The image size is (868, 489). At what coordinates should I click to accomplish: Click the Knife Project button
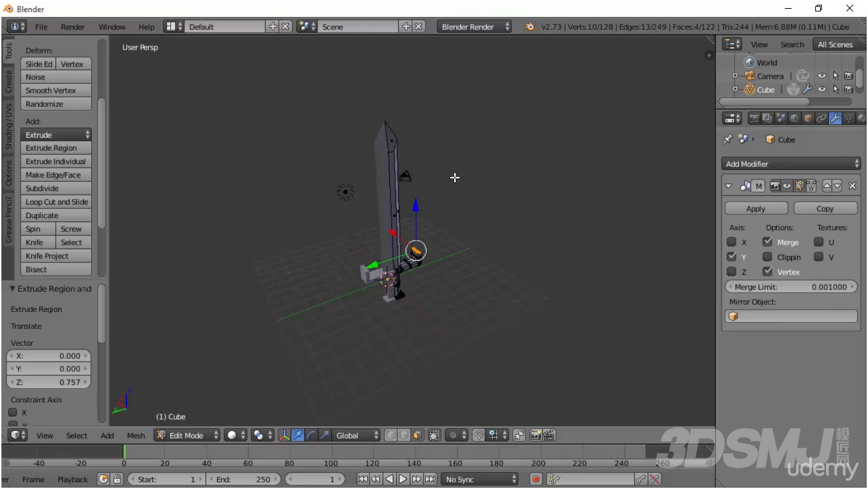click(x=56, y=256)
